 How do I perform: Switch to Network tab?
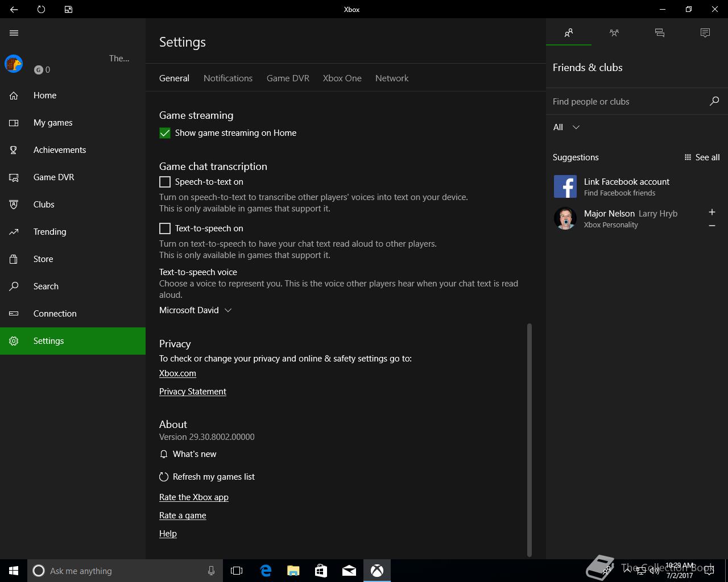[392, 78]
